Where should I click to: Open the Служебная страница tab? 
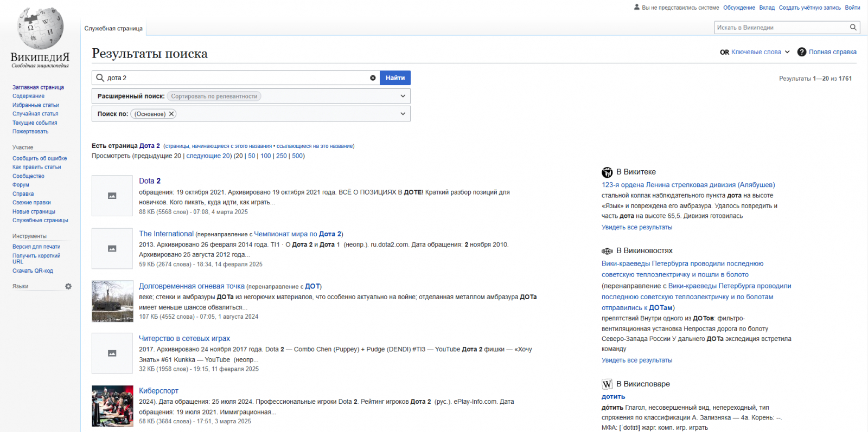113,28
